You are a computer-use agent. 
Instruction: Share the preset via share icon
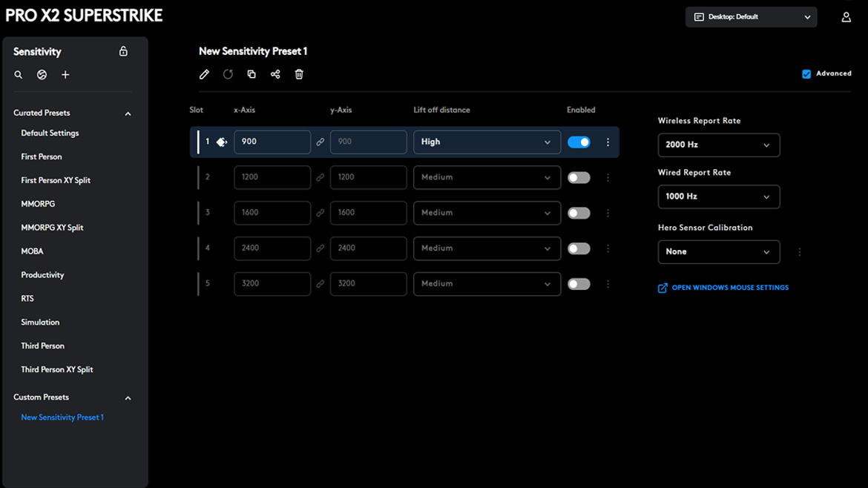[x=275, y=74]
